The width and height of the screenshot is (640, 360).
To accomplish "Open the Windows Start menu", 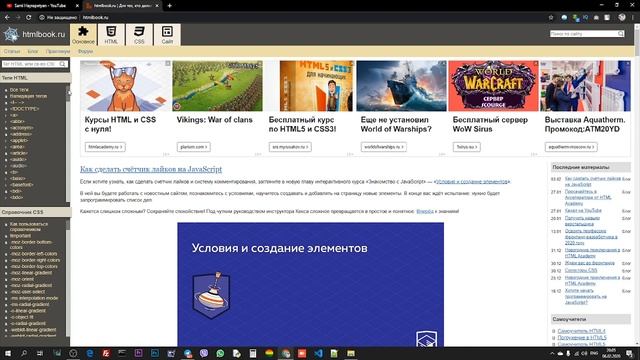I will [x=7, y=353].
